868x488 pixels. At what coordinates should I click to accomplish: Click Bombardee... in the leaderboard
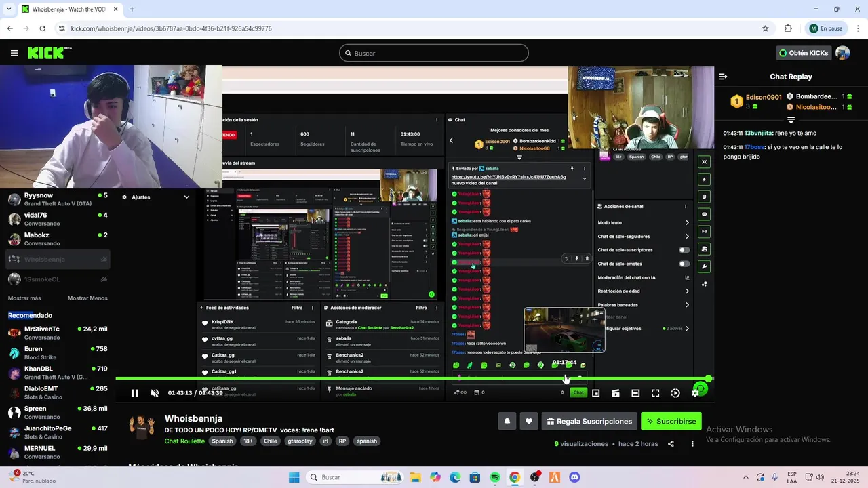(816, 96)
